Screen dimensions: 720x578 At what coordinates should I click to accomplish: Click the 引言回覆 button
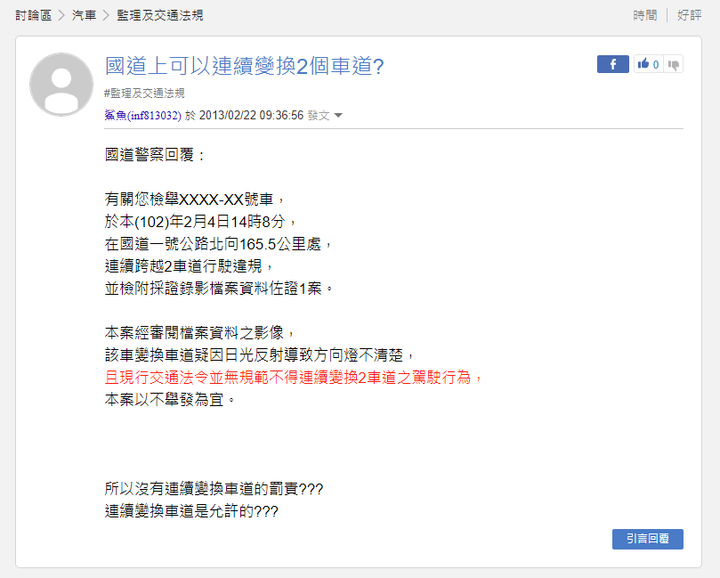[647, 539]
